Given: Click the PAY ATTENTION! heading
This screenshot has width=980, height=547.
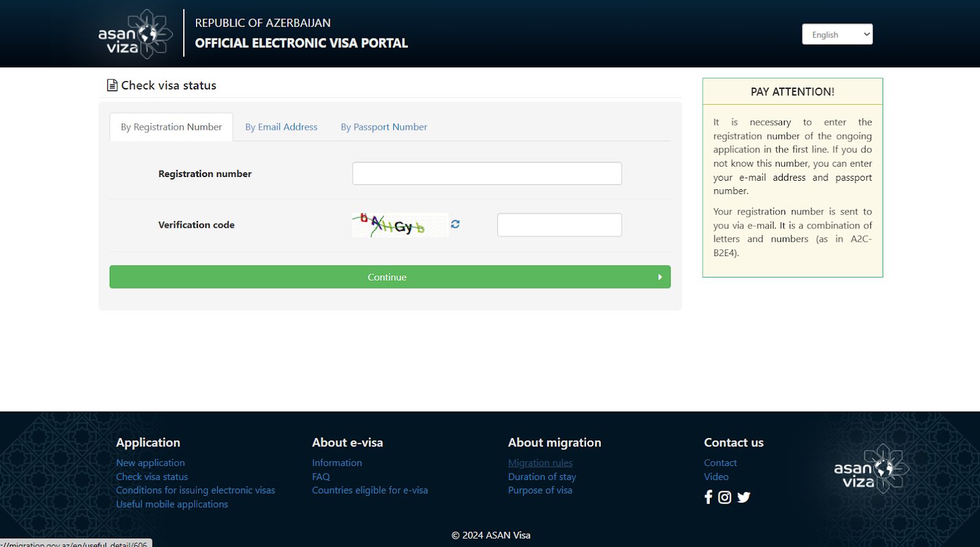Looking at the screenshot, I should coord(793,92).
